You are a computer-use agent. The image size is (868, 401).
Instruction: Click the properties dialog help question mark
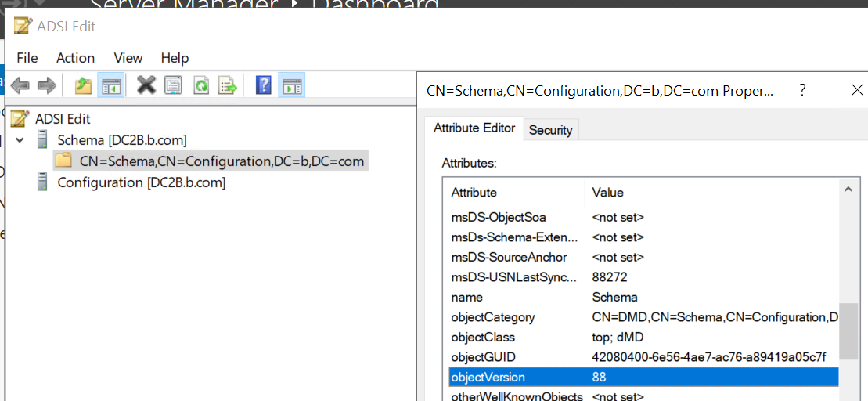point(802,90)
